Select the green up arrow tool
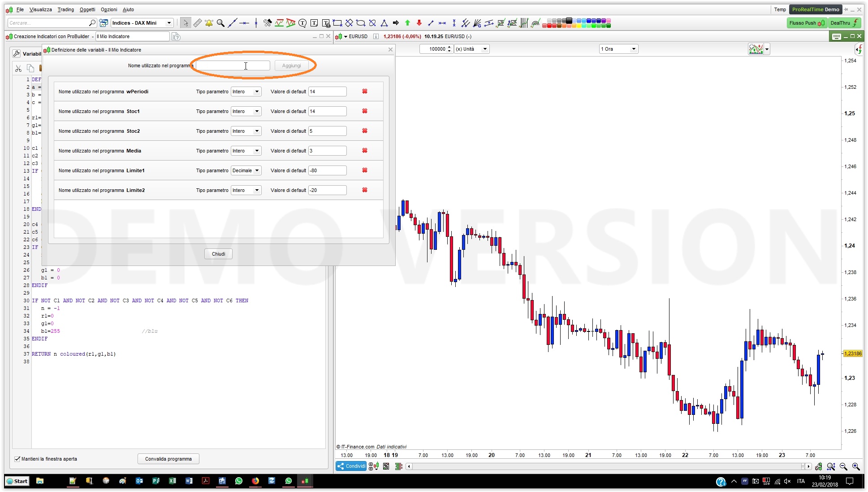This screenshot has height=492, width=868. [x=407, y=23]
